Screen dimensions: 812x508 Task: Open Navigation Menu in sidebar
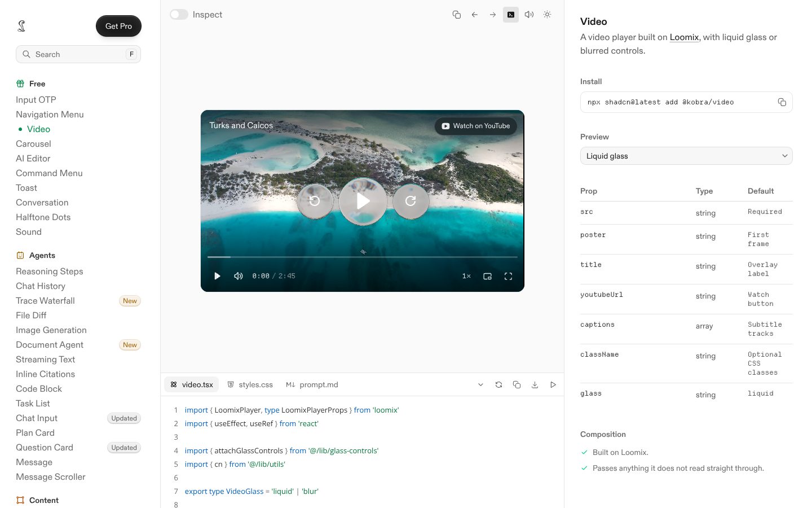tap(50, 115)
